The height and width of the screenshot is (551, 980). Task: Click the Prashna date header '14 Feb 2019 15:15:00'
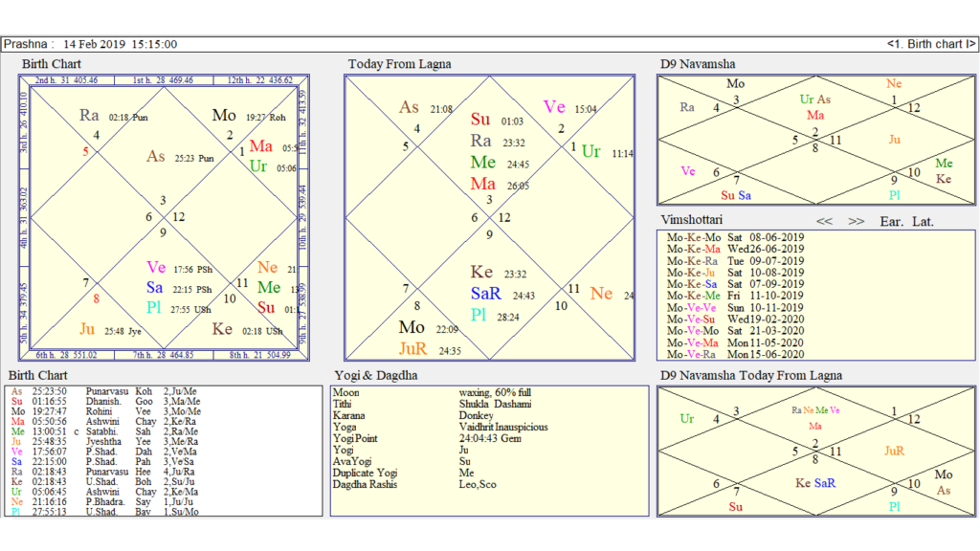tap(120, 44)
